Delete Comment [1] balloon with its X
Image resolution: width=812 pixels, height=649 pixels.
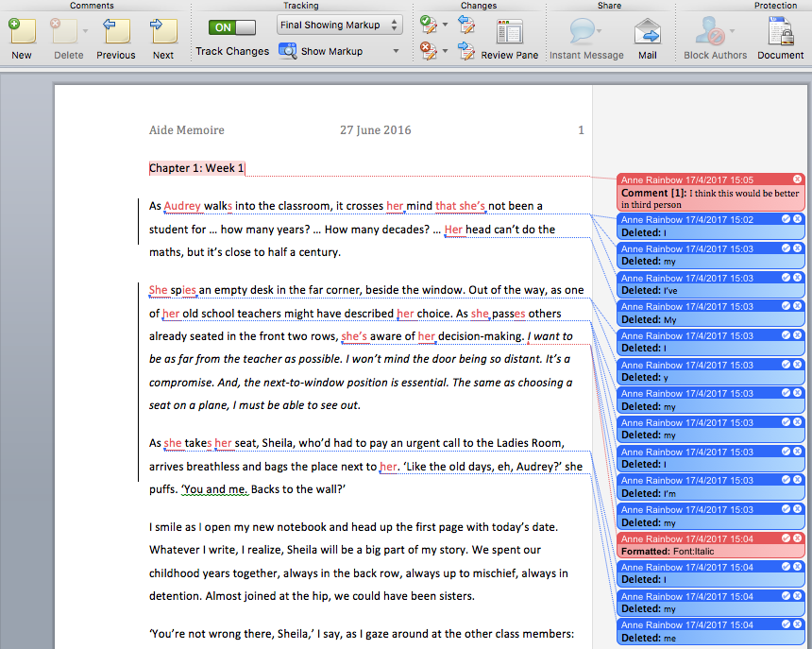coord(798,179)
